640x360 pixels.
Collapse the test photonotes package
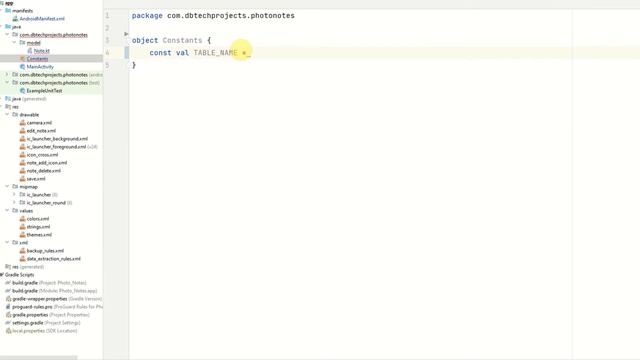[x=7, y=82]
